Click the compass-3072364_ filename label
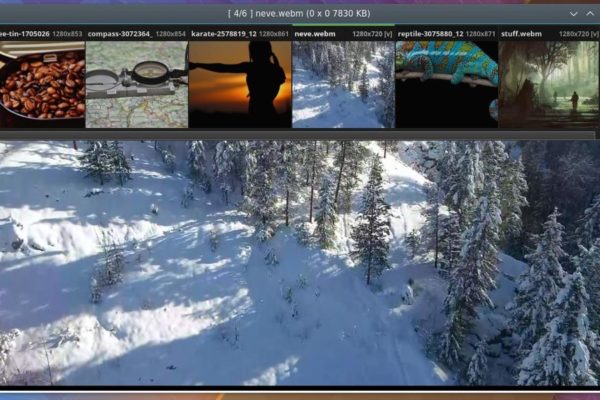 (x=119, y=34)
